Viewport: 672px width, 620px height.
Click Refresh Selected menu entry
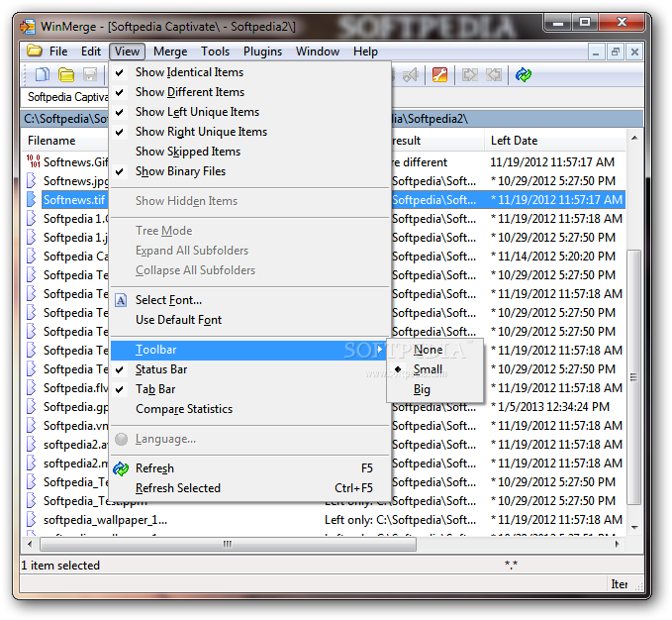tap(250, 488)
